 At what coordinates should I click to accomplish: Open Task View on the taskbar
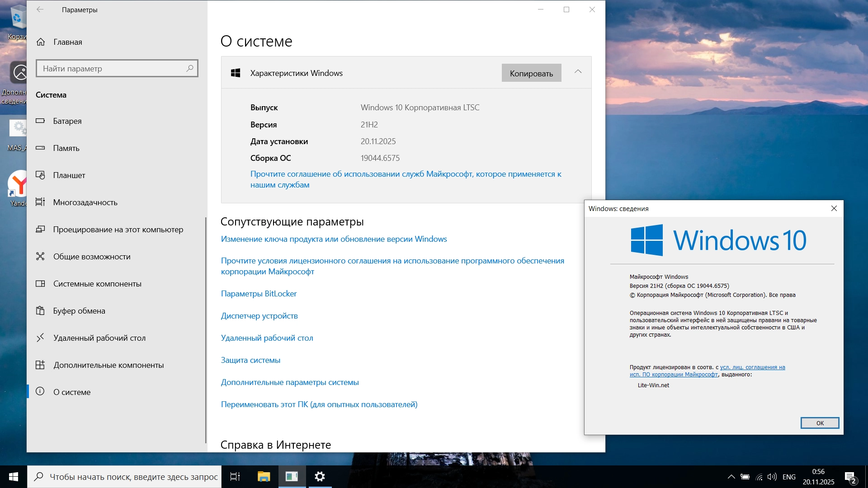pyautogui.click(x=235, y=477)
